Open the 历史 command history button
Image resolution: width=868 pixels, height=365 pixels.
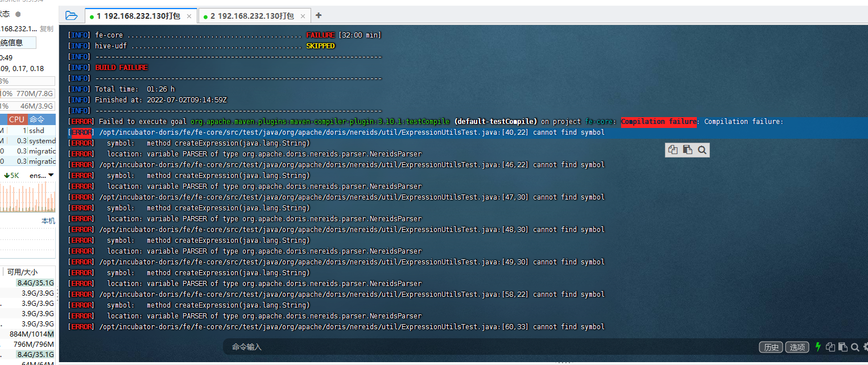771,347
